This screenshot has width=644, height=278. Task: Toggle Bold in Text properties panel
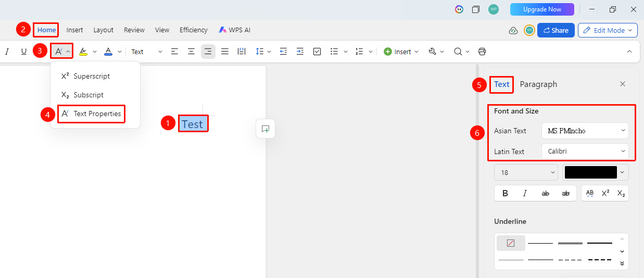coord(505,193)
